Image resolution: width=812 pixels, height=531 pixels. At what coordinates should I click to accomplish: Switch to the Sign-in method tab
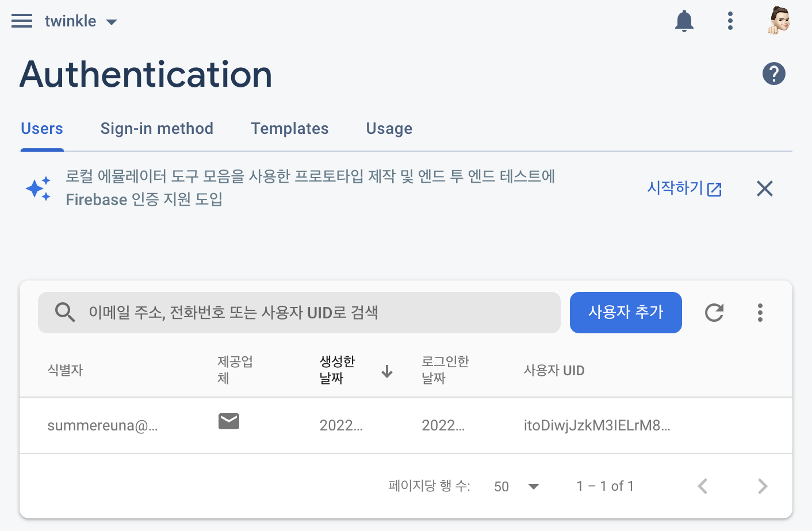157,129
